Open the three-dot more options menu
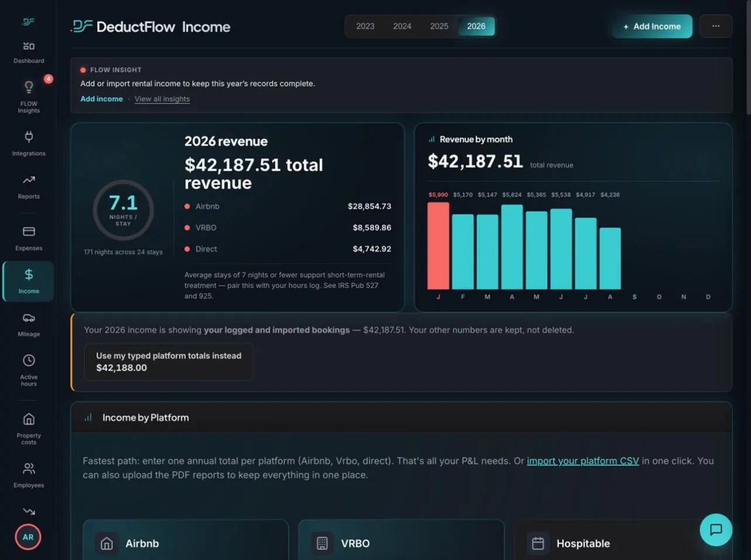 tap(716, 26)
